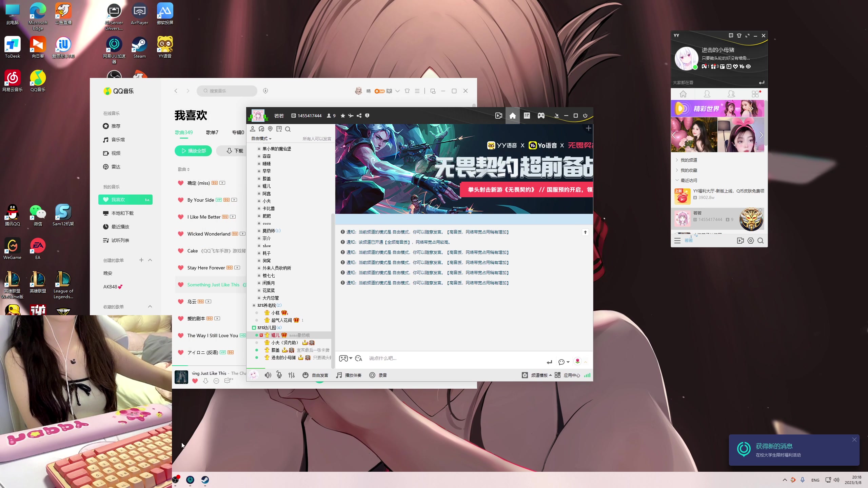Screen dimensions: 868x488
Task: Open the 晚安 playlist in QQ Music
Action: 108,273
